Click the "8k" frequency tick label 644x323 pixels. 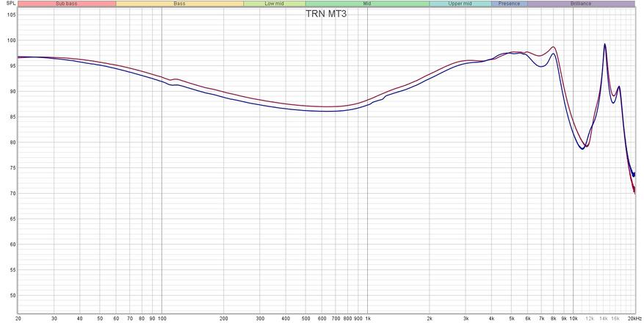click(x=554, y=319)
